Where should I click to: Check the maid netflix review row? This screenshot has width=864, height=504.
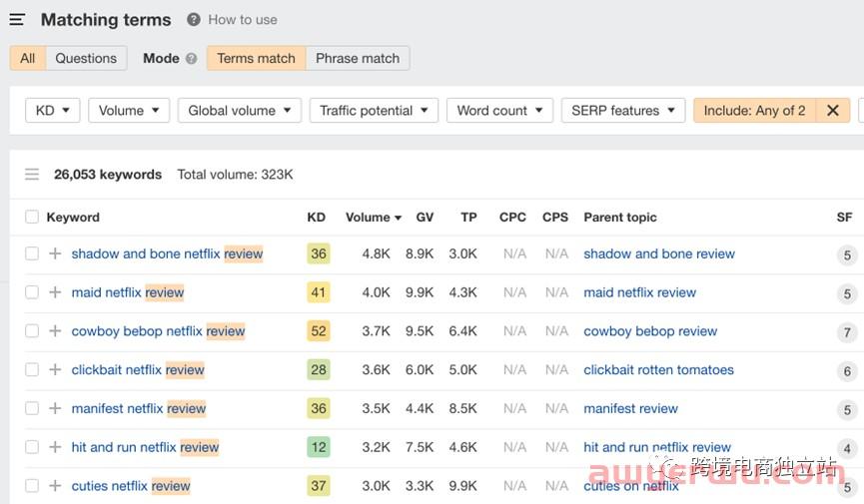coord(32,292)
